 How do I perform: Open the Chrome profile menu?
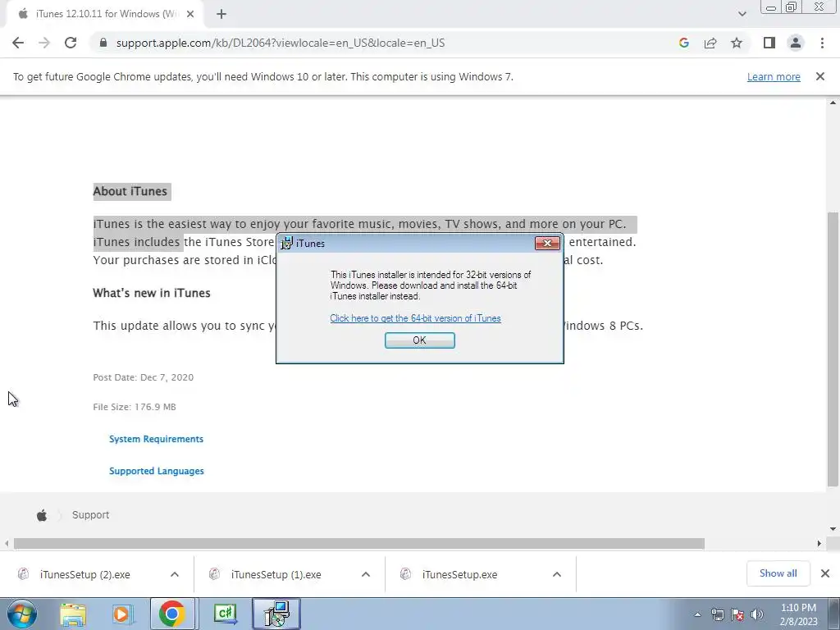coord(796,43)
